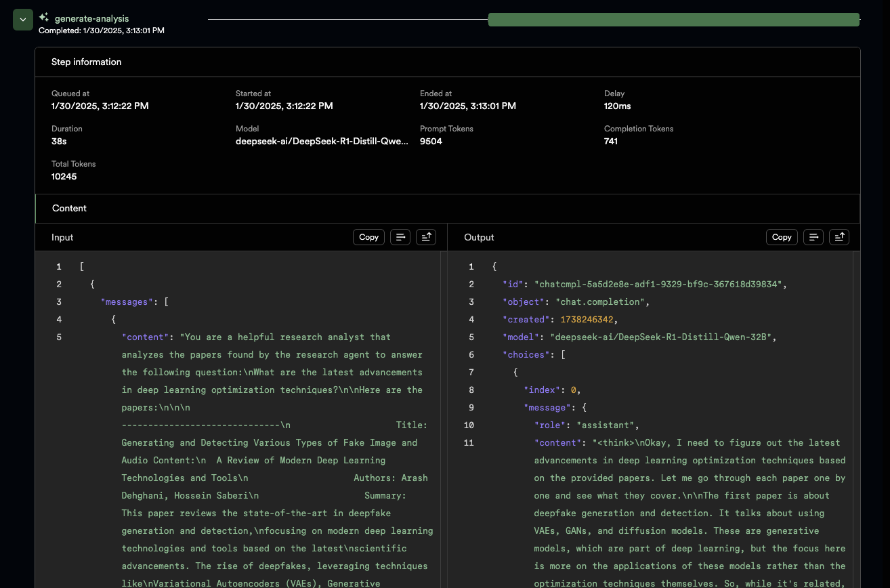Copy the Input JSON content
This screenshot has width=890, height=588.
pyautogui.click(x=368, y=237)
